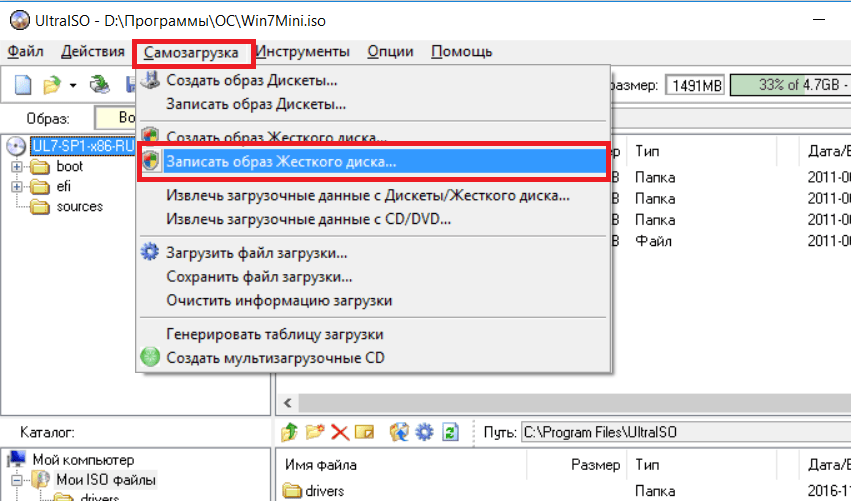
Task: Open the Файл menu
Action: click(x=25, y=52)
